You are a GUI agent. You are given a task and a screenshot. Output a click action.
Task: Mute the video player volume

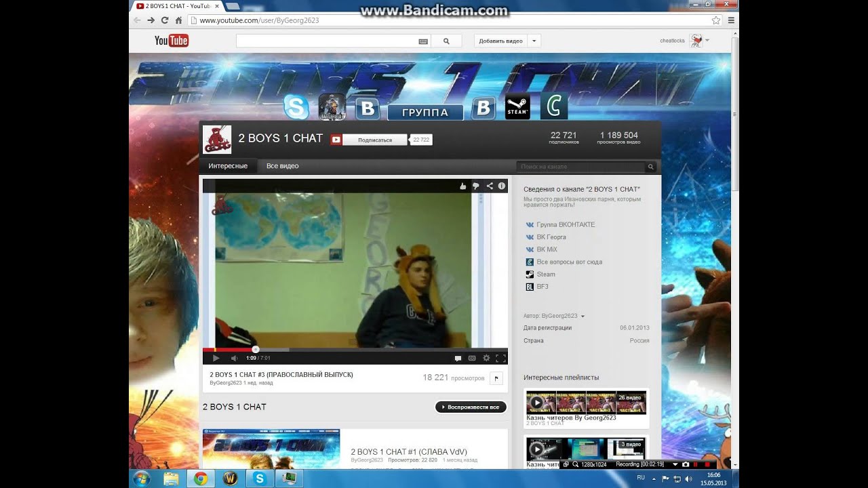tap(234, 358)
